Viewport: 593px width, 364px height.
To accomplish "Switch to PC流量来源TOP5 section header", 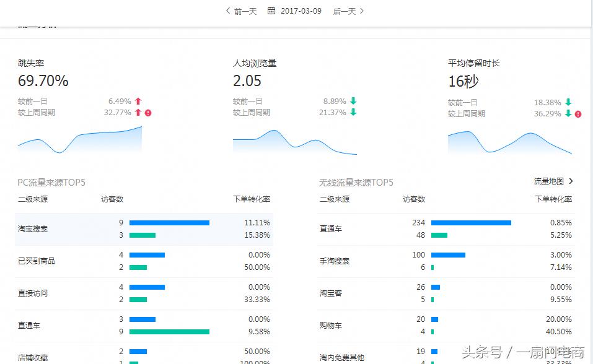I will point(50,182).
